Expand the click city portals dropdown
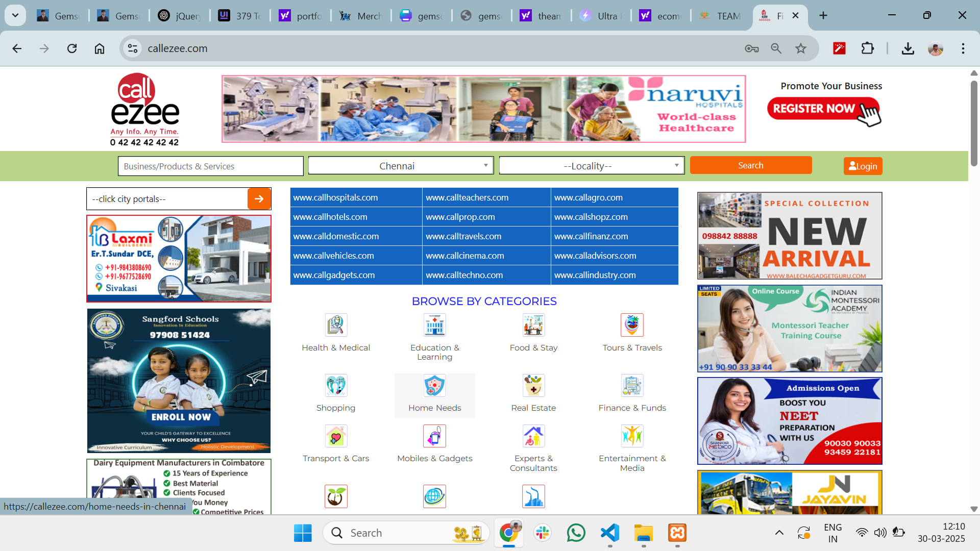Image resolution: width=980 pixels, height=551 pixels. [167, 199]
